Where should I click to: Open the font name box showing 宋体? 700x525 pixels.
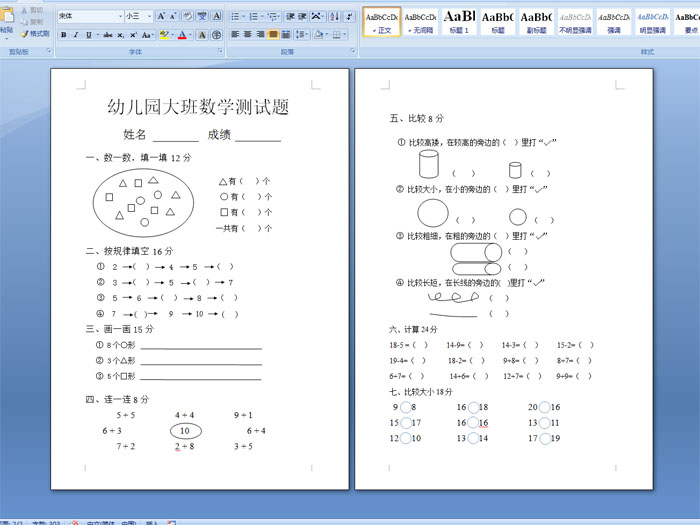pyautogui.click(x=90, y=16)
